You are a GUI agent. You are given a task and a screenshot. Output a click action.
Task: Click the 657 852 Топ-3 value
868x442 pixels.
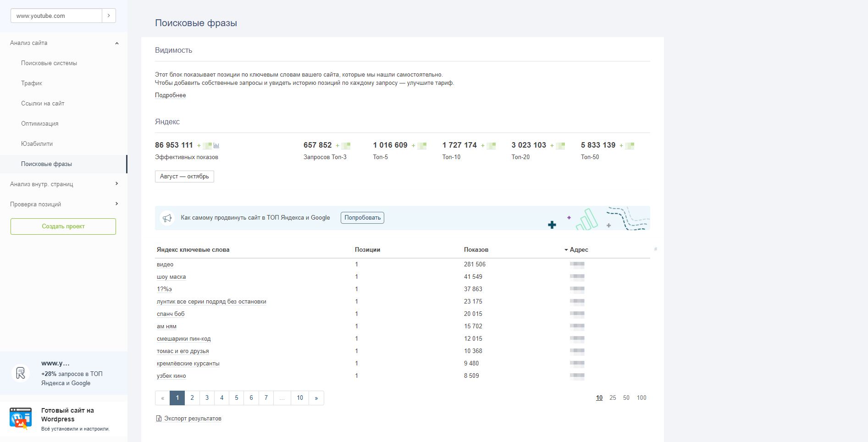click(x=317, y=145)
